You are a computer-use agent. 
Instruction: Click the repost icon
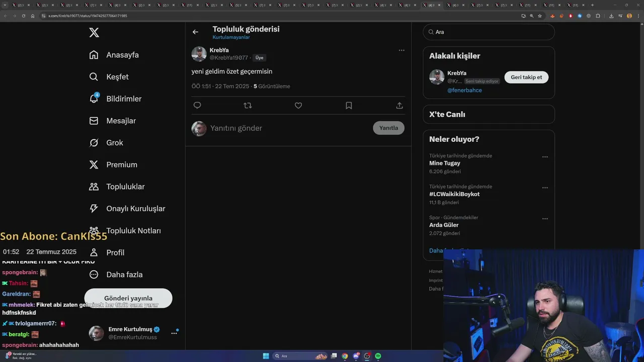(248, 106)
